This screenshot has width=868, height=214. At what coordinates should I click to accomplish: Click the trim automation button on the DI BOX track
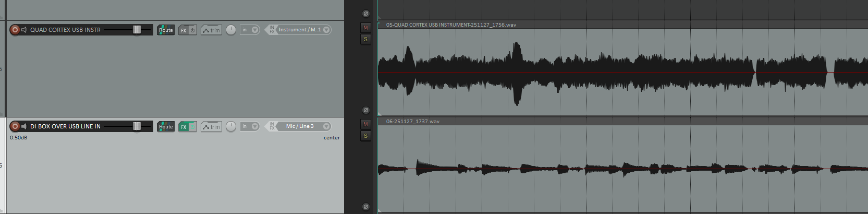pyautogui.click(x=211, y=127)
